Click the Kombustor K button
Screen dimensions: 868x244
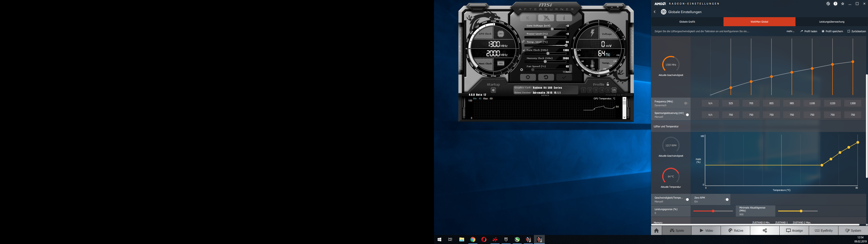[528, 18]
